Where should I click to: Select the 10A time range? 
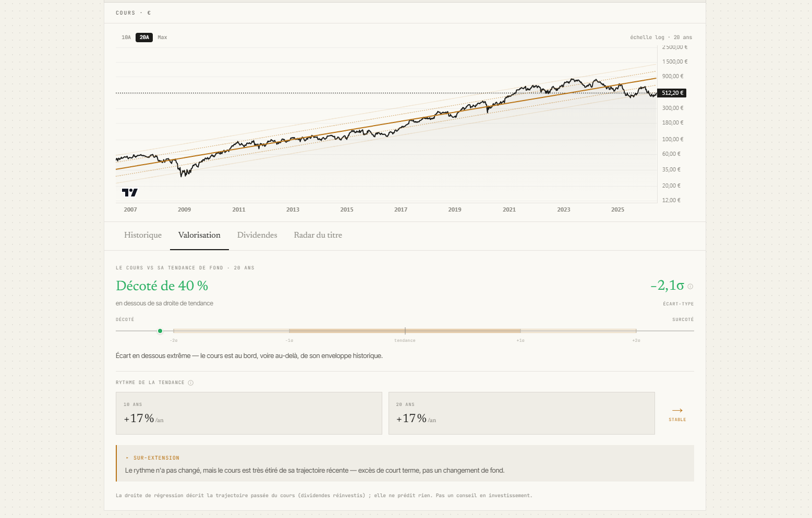[126, 38]
